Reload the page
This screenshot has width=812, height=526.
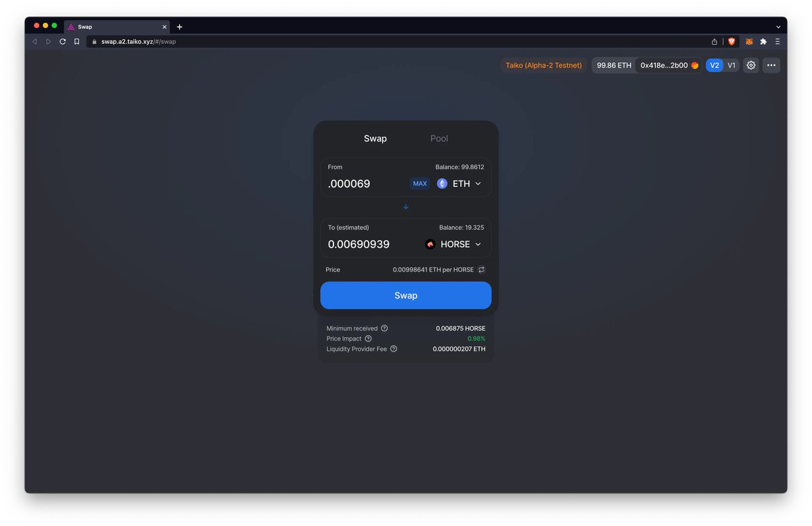(62, 41)
